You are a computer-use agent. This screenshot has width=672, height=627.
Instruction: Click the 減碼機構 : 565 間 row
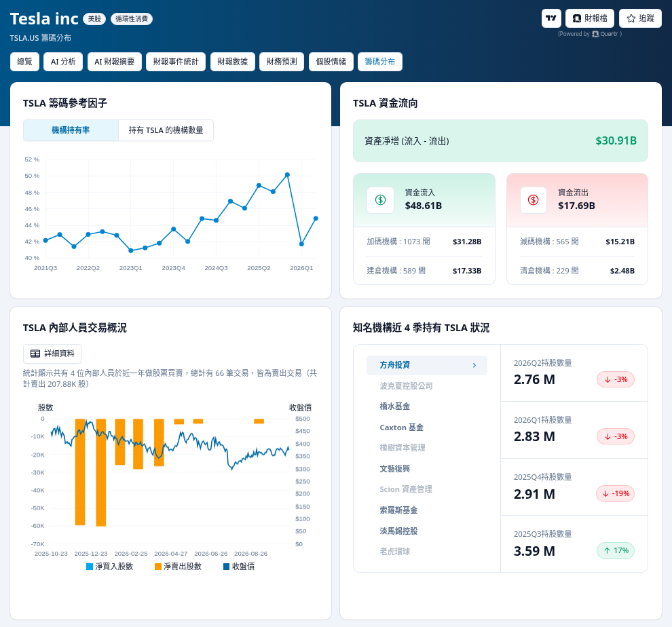coord(577,242)
